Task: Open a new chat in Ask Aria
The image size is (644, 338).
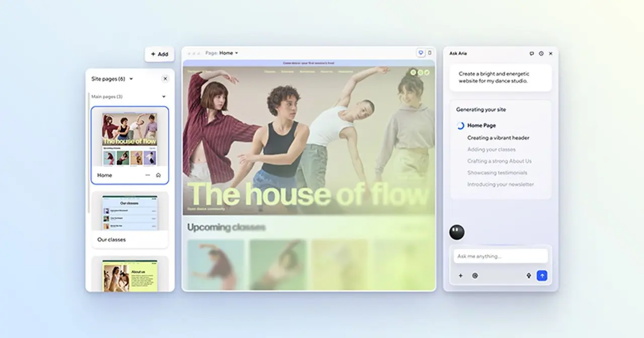Action: 532,53
